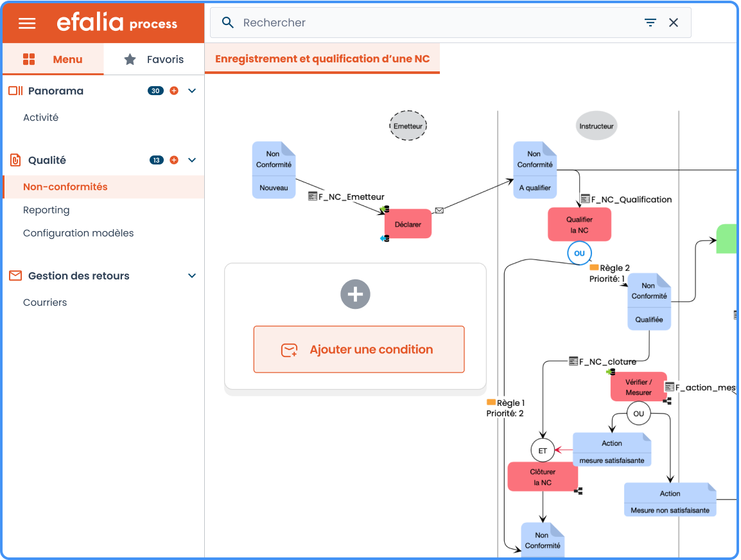Click the Gestion des retours envelope icon
741x560 pixels.
point(15,276)
